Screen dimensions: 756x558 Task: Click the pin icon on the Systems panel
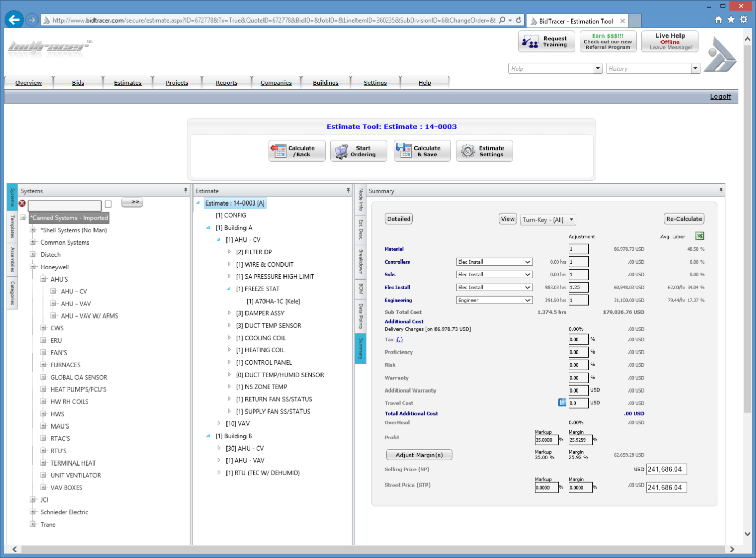186,191
